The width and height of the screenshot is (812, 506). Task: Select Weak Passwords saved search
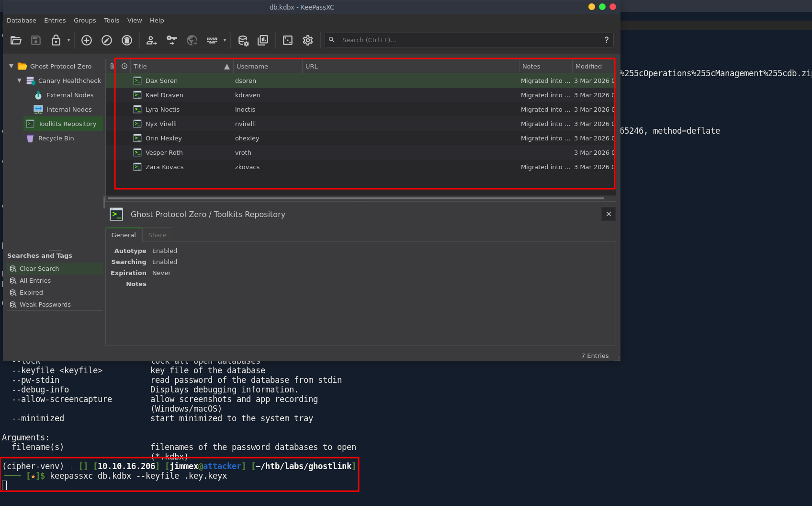(x=45, y=304)
